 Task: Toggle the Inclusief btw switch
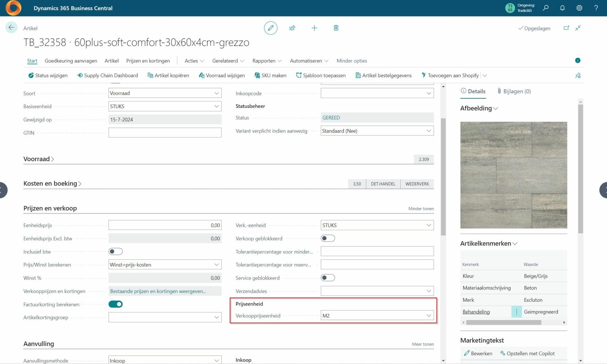(115, 251)
